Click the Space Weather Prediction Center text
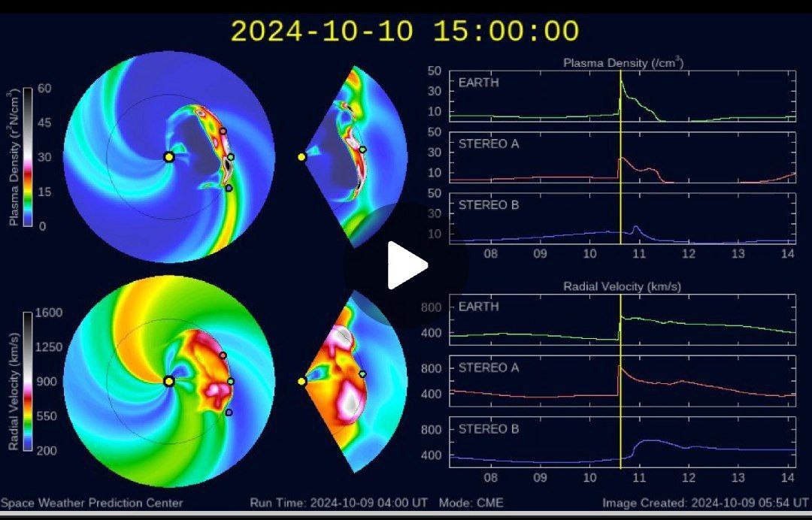Viewport: 812px width, 520px height. [x=92, y=503]
